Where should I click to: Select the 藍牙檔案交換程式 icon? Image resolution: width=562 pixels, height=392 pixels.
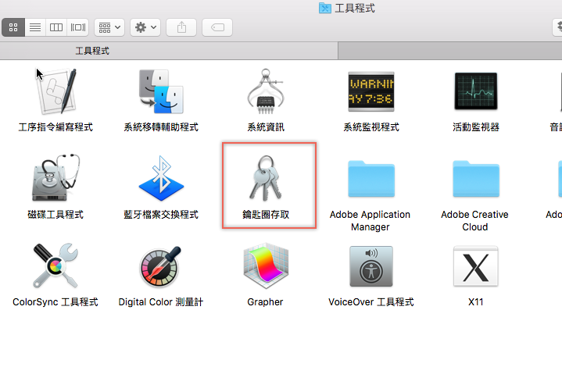coord(161,178)
